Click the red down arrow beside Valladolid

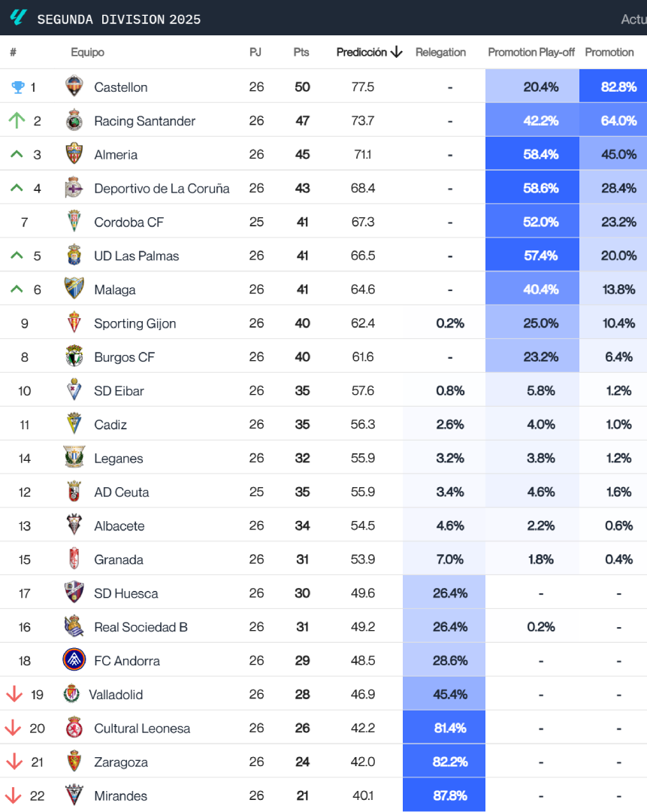tap(15, 694)
